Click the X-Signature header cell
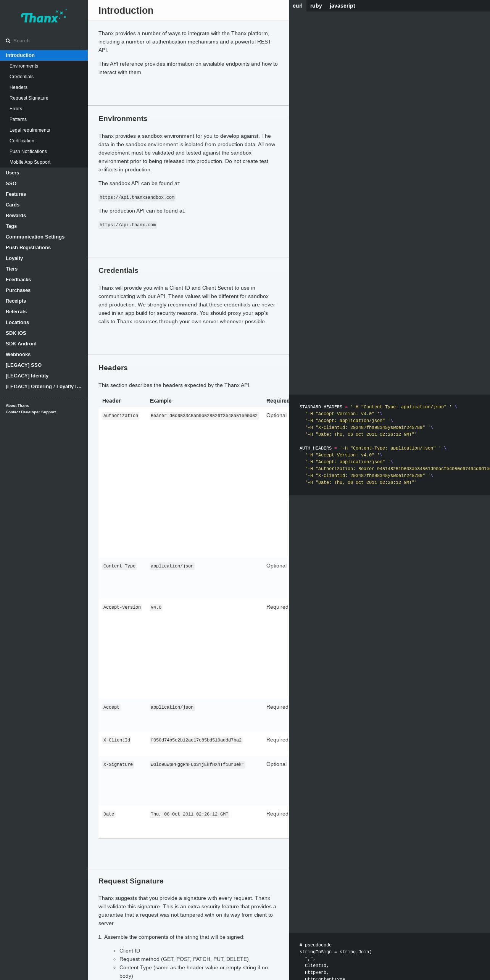Screen dimensions: 490x980 click(118, 765)
